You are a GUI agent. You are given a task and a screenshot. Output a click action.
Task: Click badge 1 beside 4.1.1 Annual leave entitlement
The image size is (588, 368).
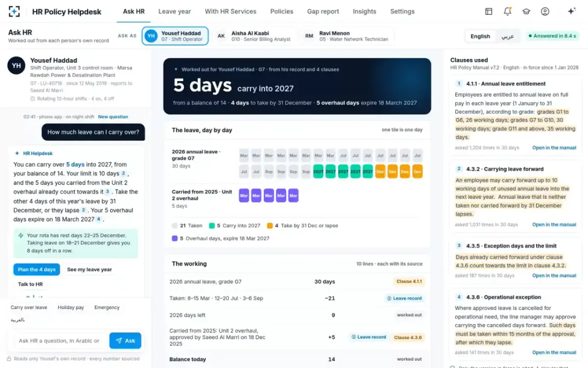(459, 84)
